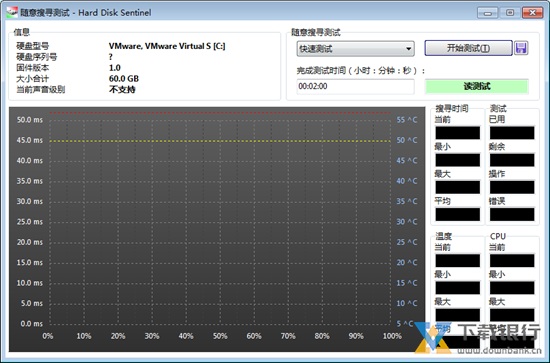Click the 完成测试时间 duration label
The width and height of the screenshot is (550, 363).
[x=361, y=70]
